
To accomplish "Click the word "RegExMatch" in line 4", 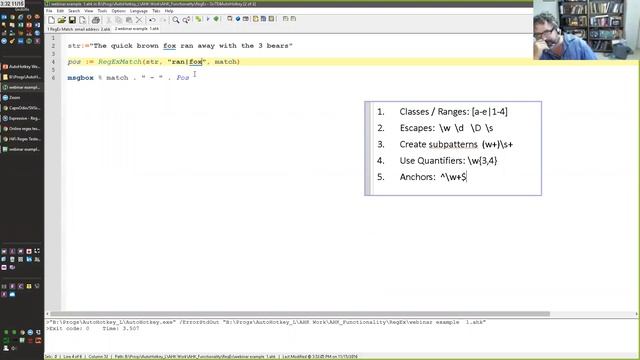I will coord(120,62).
